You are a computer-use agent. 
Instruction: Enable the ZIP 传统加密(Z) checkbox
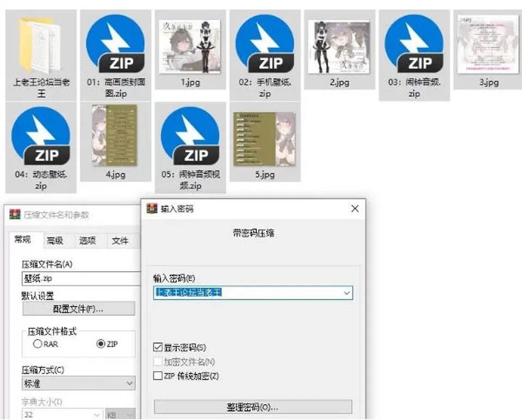coord(158,376)
